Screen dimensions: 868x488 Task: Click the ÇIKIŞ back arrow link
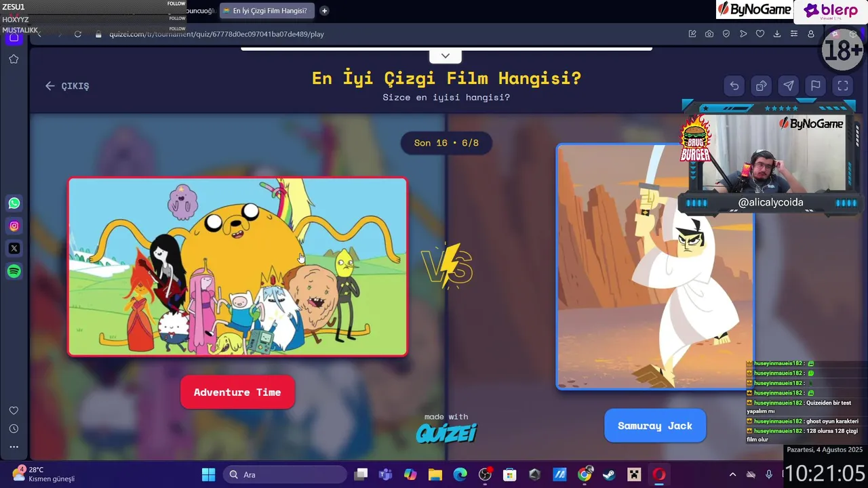(67, 86)
